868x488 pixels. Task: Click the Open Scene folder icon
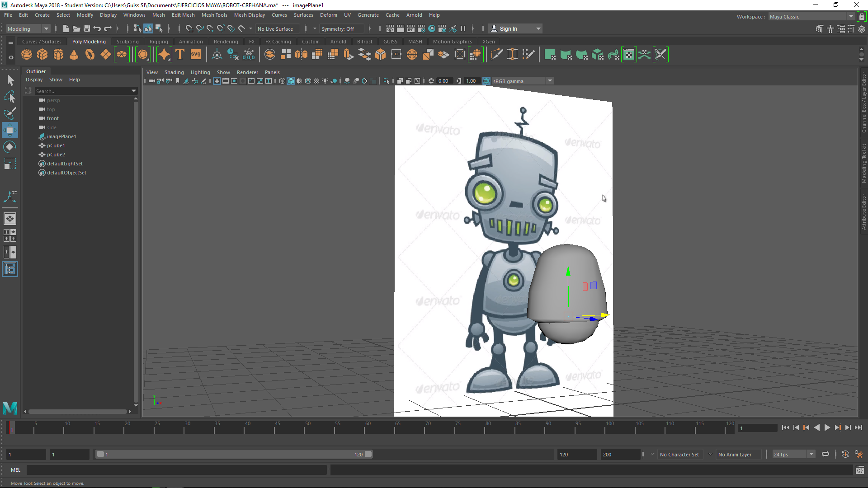(x=76, y=28)
